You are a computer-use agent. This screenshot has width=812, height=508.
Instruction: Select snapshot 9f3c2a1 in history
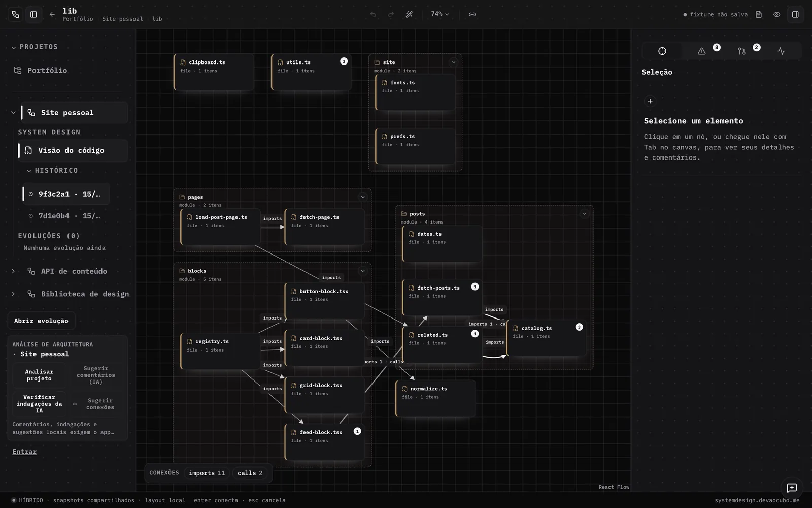(66, 194)
